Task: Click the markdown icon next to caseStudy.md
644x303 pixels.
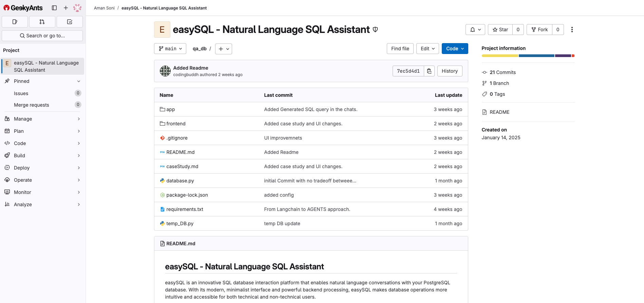Action: click(163, 166)
